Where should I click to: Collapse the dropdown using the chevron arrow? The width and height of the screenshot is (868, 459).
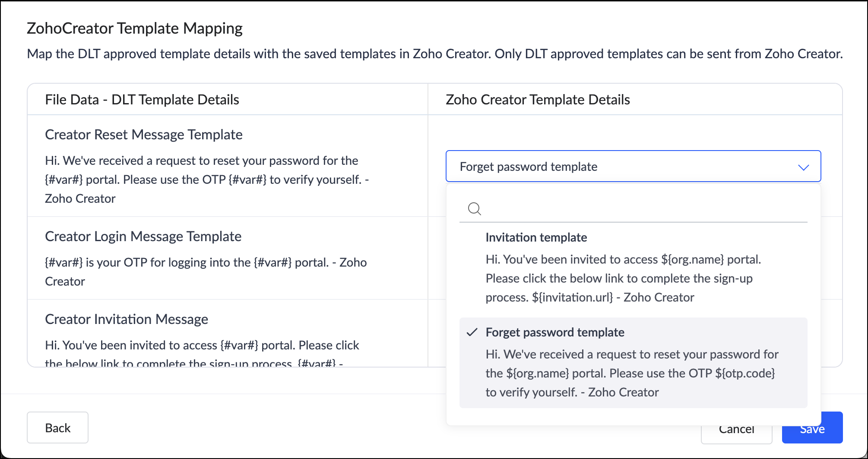click(803, 167)
